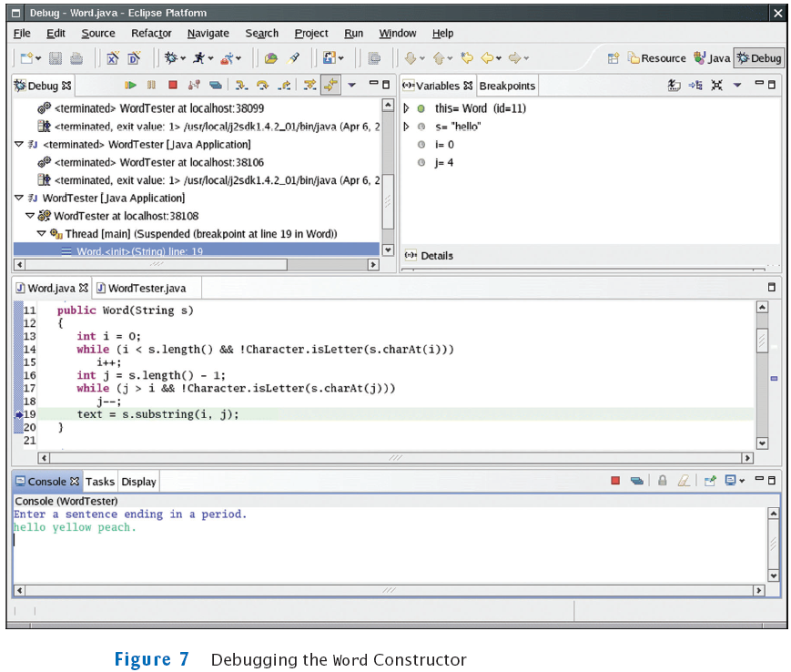Toggle the Use Step Filters button
The width and height of the screenshot is (791, 672).
coord(330,86)
